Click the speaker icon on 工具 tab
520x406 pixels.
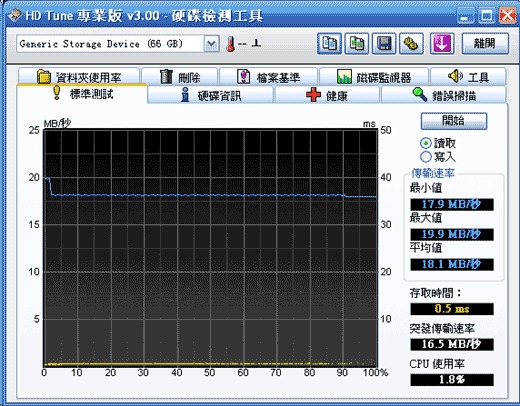click(455, 76)
